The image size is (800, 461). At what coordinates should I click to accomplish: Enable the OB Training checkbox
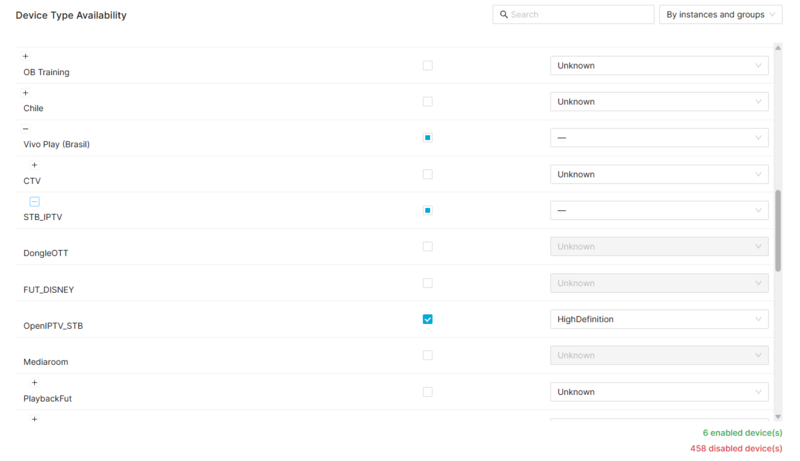pos(427,66)
